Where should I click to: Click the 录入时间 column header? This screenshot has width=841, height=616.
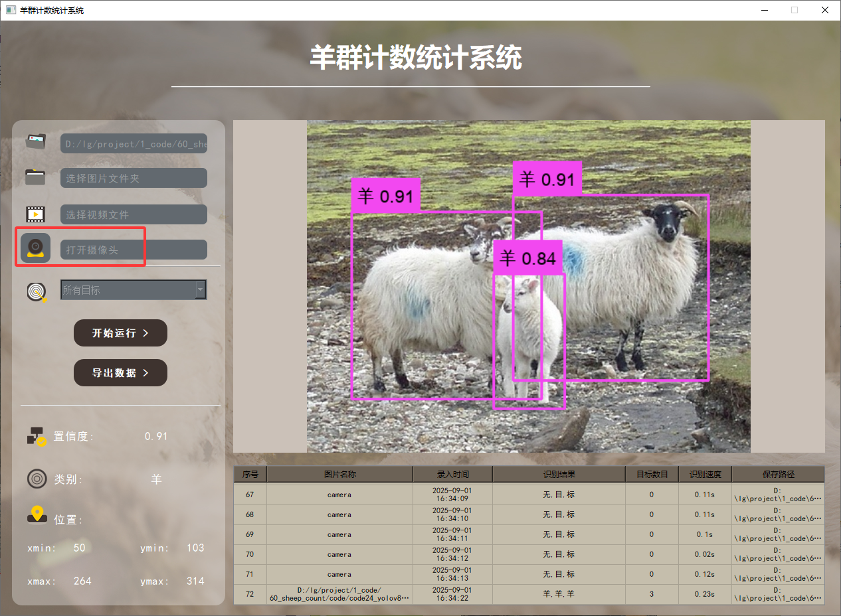point(452,474)
